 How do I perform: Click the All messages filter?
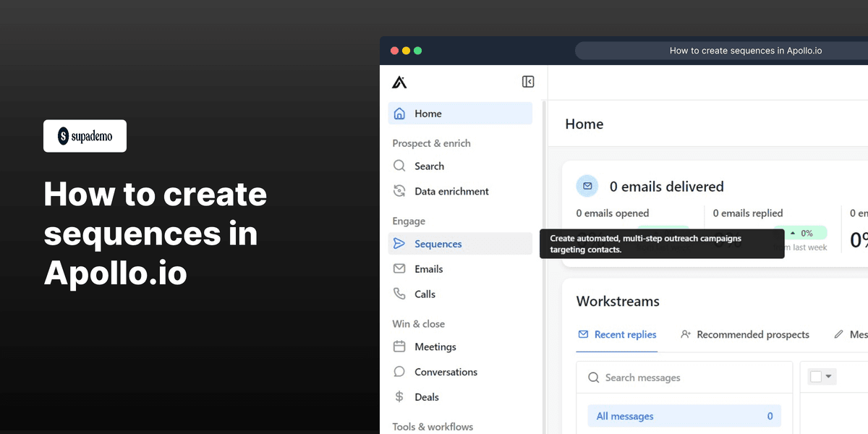tap(624, 415)
